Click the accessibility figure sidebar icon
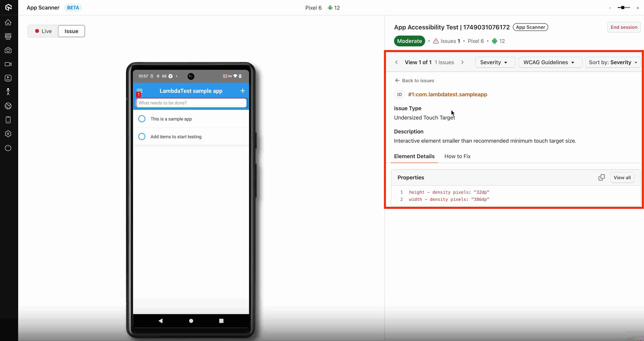The width and height of the screenshot is (644, 341). pyautogui.click(x=8, y=92)
